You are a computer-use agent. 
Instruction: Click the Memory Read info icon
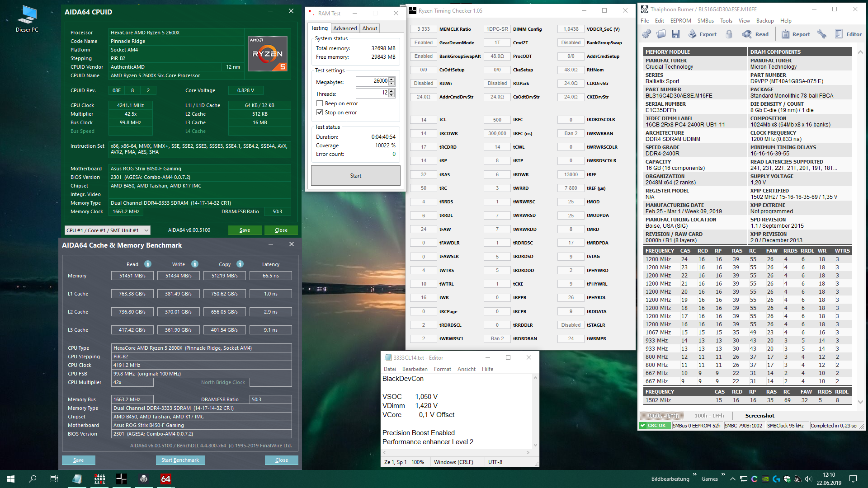point(148,264)
